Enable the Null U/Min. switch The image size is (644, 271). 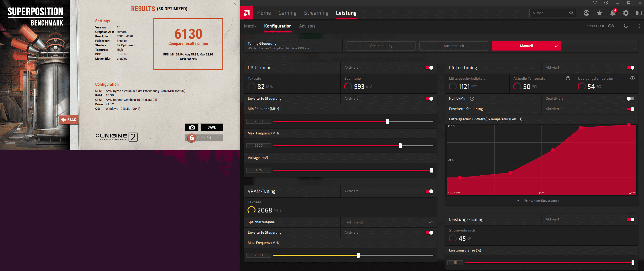630,99
